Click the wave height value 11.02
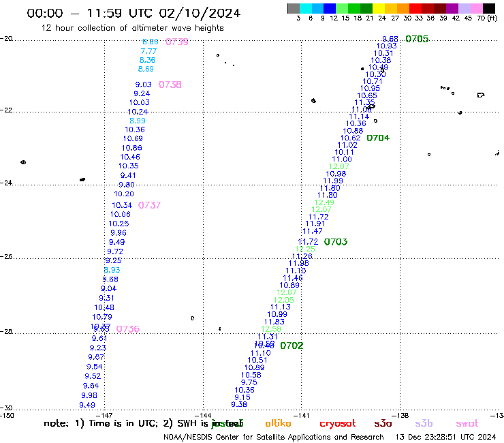This screenshot has height=443, width=504. click(x=347, y=145)
